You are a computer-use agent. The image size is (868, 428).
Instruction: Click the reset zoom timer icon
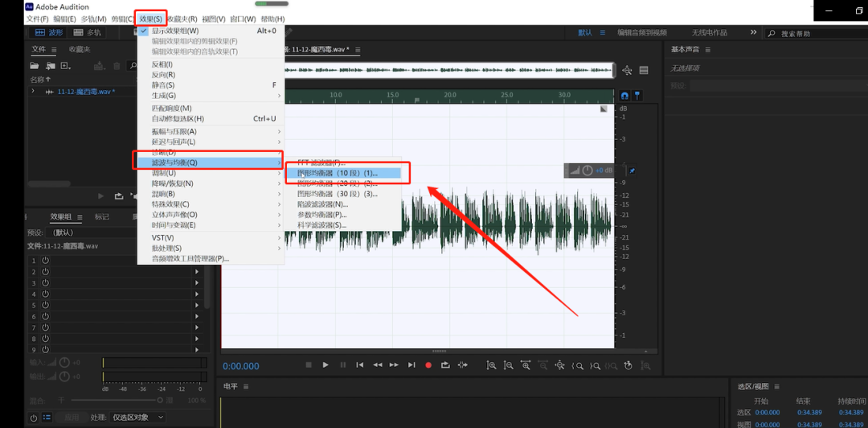pyautogui.click(x=628, y=364)
